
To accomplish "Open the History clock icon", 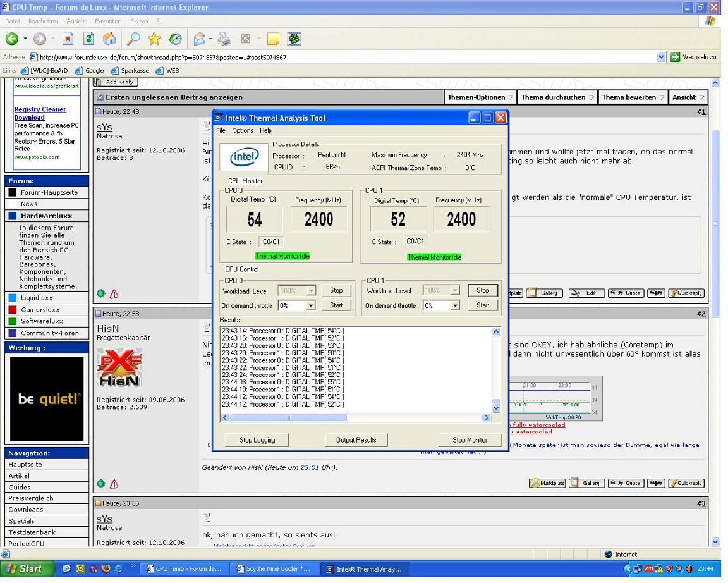I will click(x=175, y=39).
